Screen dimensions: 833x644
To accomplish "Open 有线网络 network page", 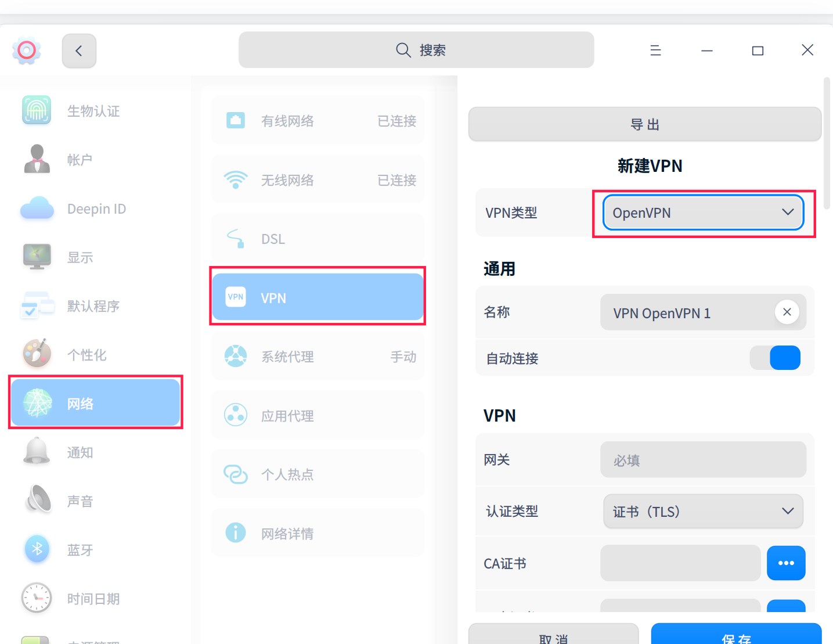I will (x=318, y=120).
